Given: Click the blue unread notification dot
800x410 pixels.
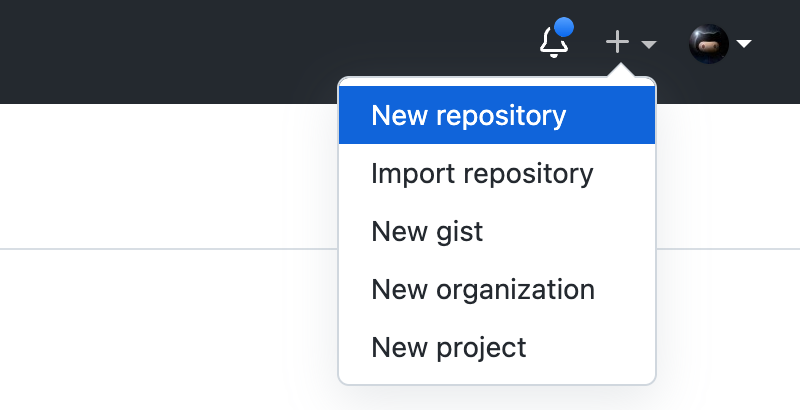Looking at the screenshot, I should (563, 28).
